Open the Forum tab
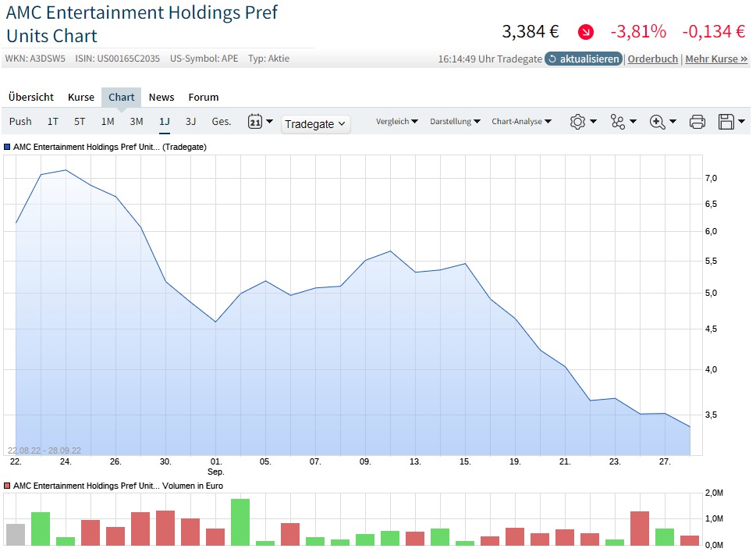 (204, 98)
